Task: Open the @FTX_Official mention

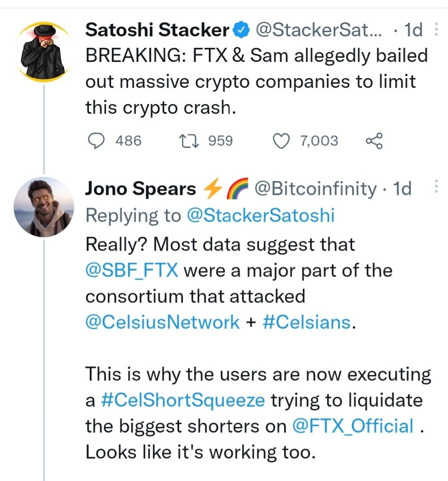Action: coord(353,427)
